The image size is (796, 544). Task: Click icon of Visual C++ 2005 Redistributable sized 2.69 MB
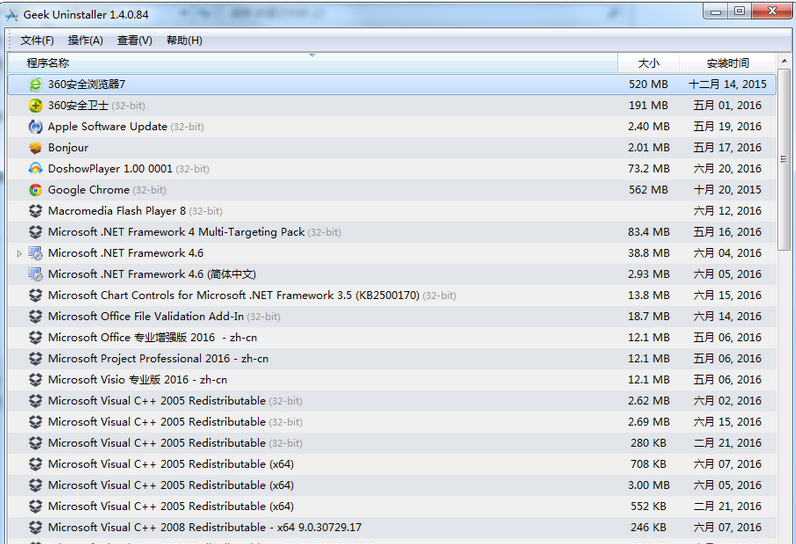pos(36,422)
